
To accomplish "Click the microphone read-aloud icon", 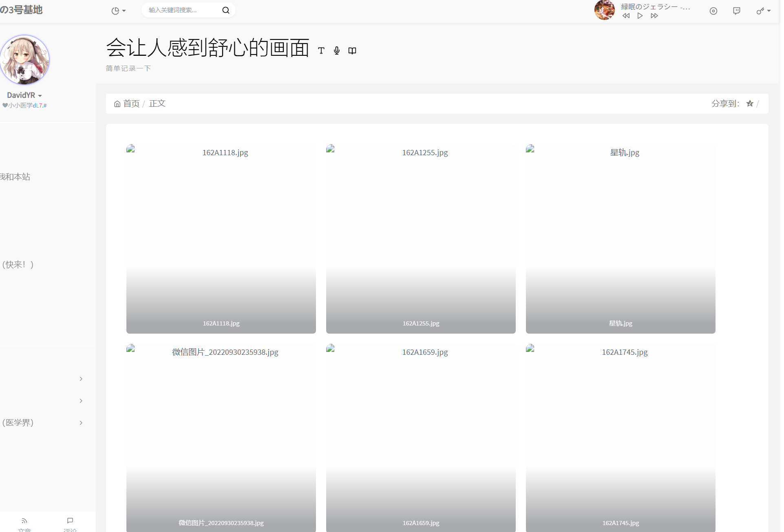I will coord(337,51).
